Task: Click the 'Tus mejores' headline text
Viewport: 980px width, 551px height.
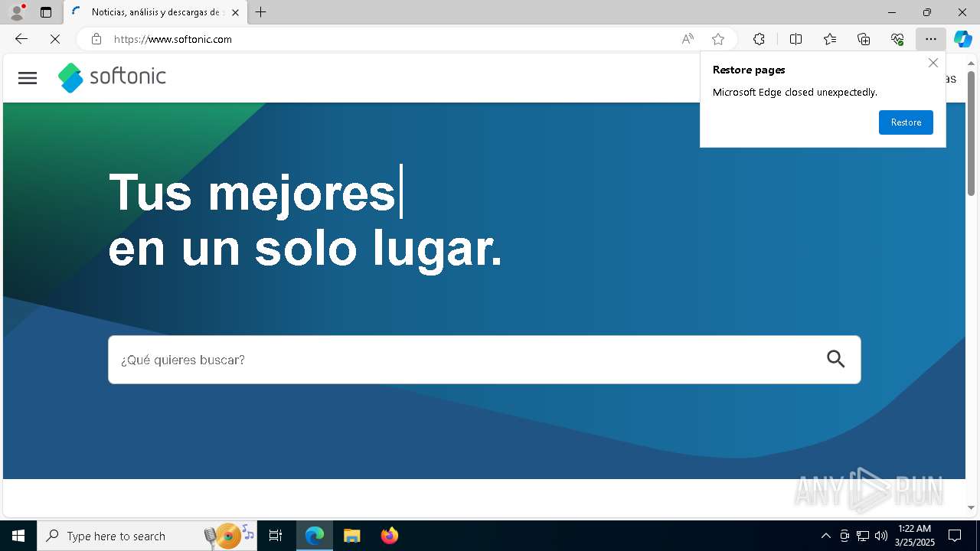Action: (x=252, y=192)
